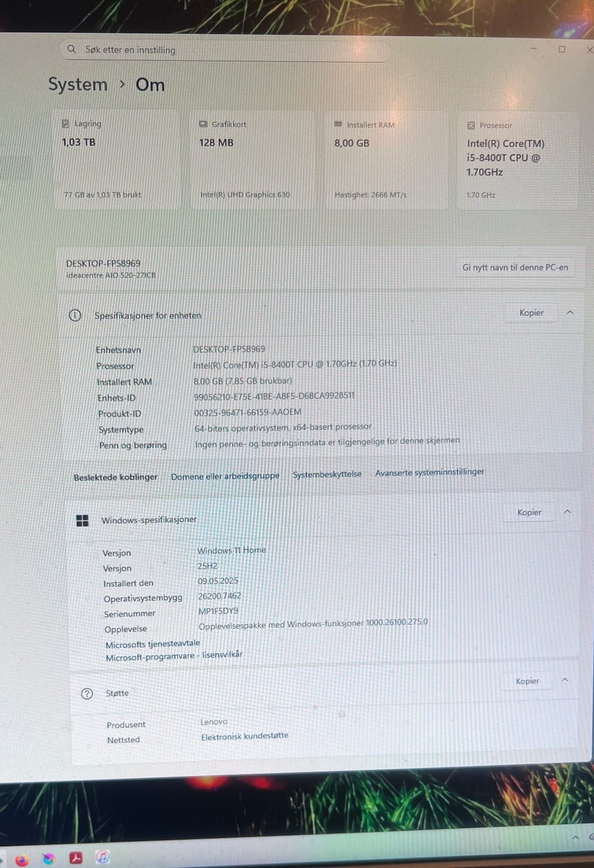Open Adobe Acrobat from the taskbar

point(76,857)
